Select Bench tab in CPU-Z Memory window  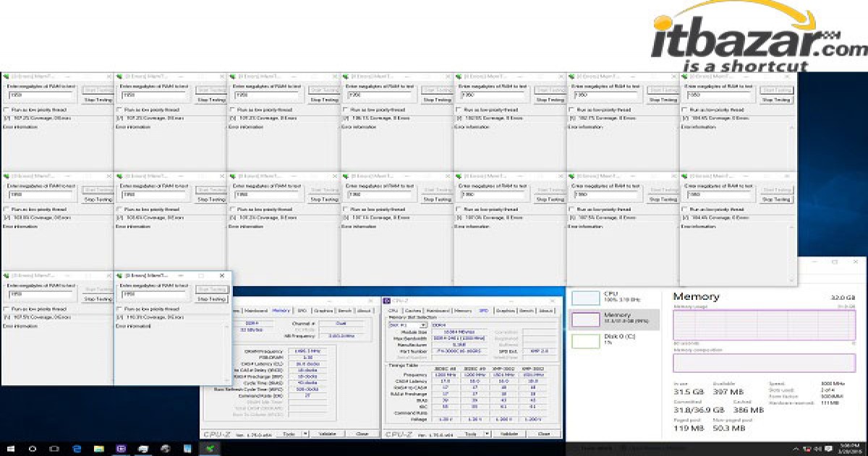tap(345, 311)
